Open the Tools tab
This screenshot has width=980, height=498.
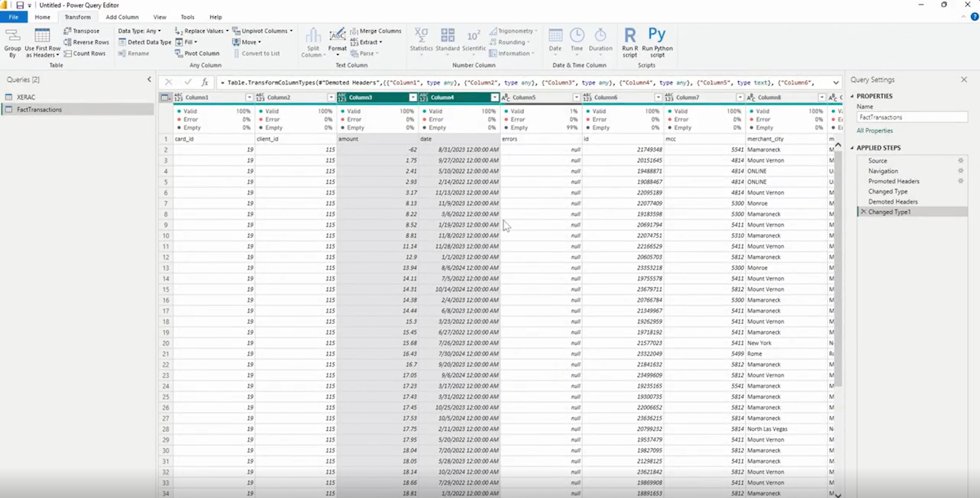(x=187, y=17)
